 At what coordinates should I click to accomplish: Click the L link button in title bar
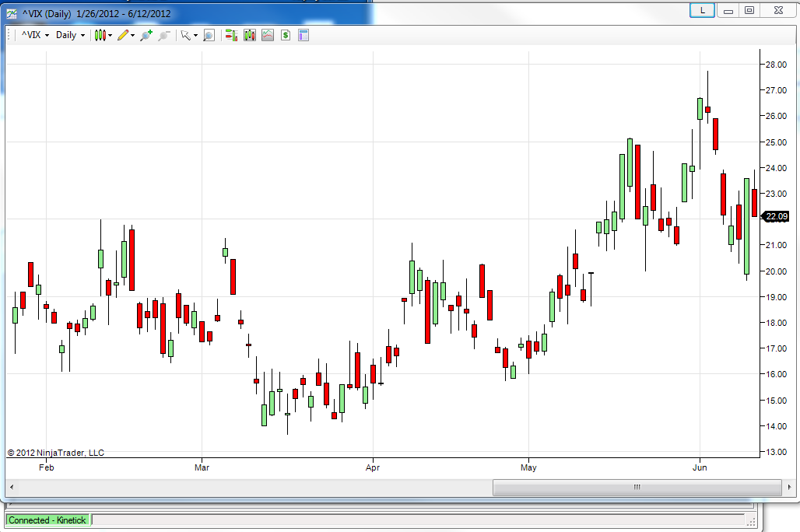pyautogui.click(x=702, y=10)
